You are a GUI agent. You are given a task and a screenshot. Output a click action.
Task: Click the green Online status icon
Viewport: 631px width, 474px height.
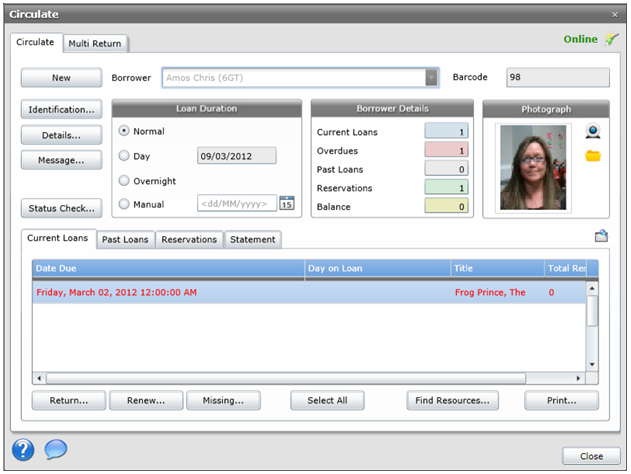pyautogui.click(x=612, y=40)
